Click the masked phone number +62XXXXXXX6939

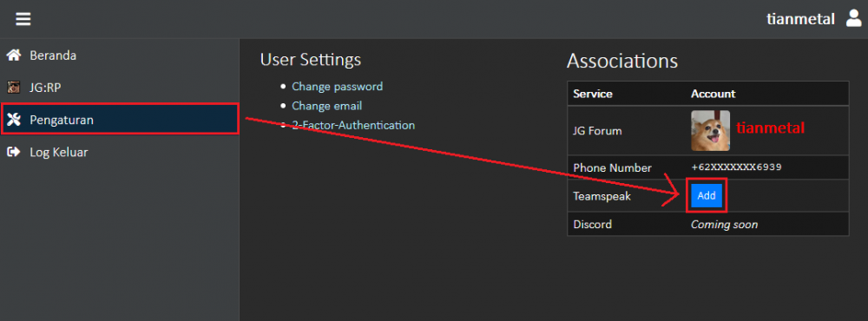(x=736, y=167)
